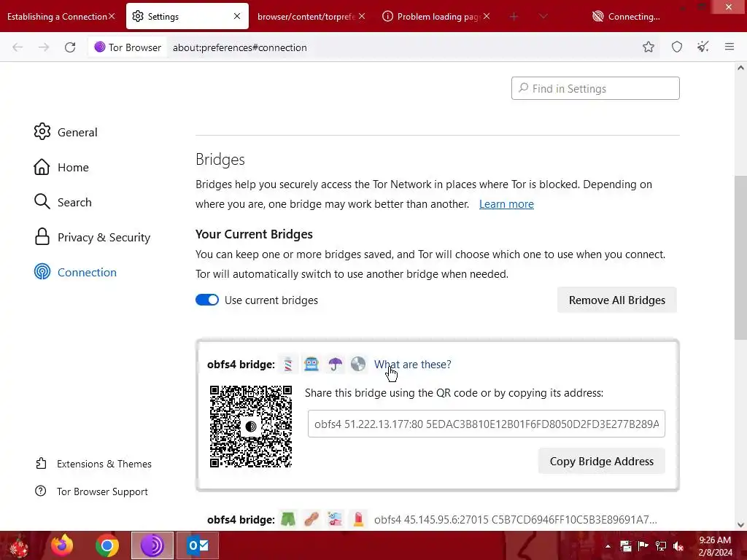The image size is (747, 560).
Task: Show hidden system tray icons
Action: [608, 546]
